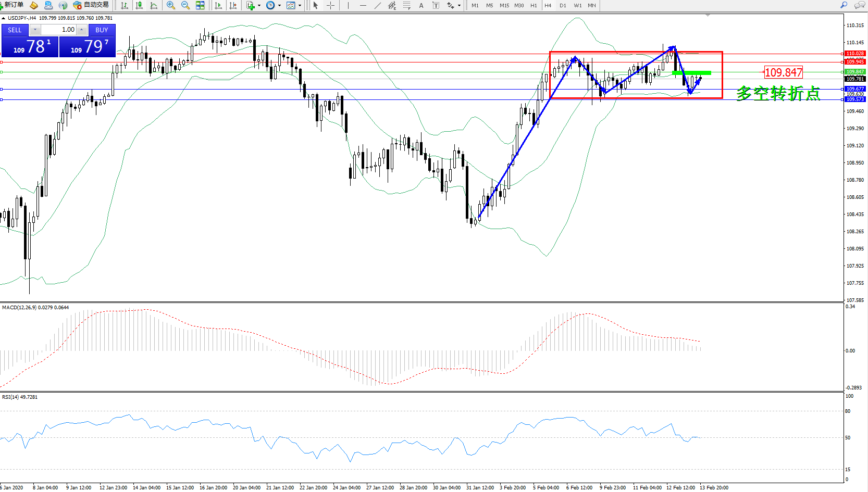Toggle the chart auto scroll icon
The image size is (868, 492).
click(218, 5)
